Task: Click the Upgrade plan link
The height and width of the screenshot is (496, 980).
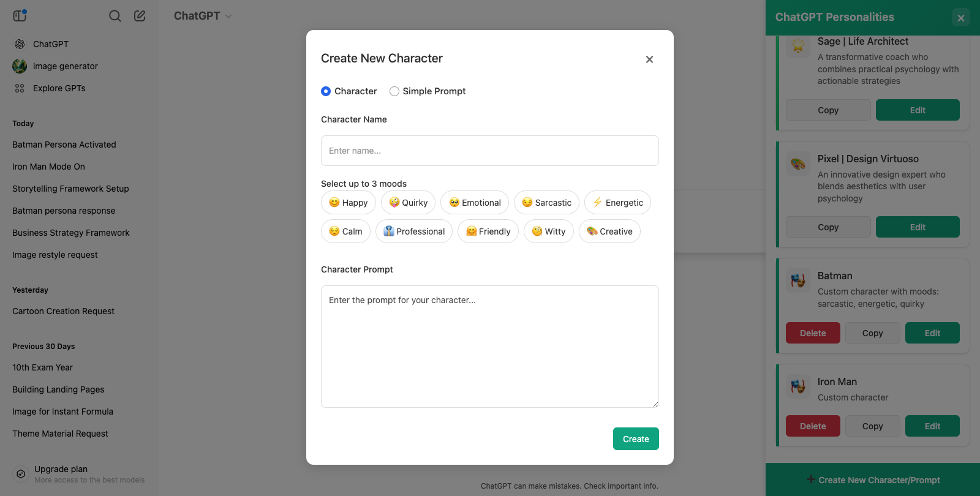Action: click(x=61, y=469)
